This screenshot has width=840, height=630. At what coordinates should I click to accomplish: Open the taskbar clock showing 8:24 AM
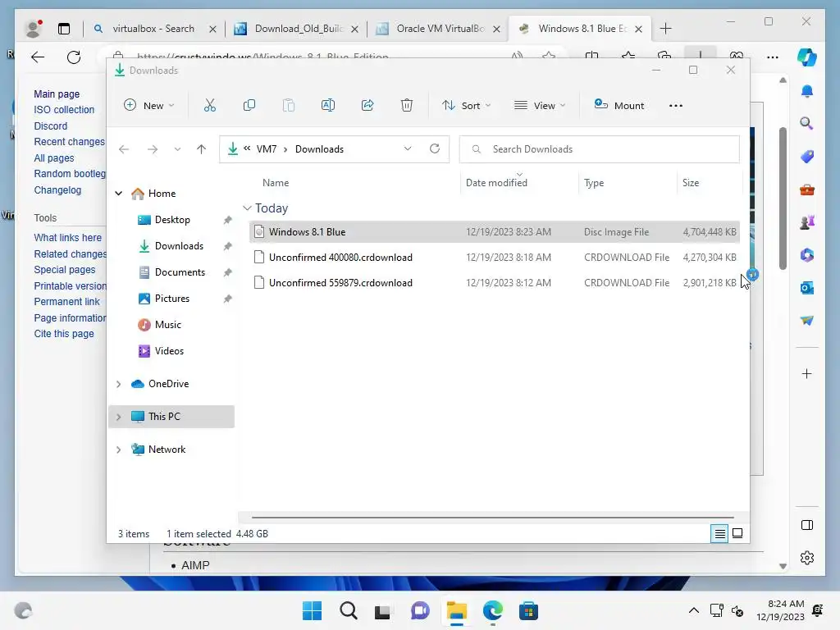click(781, 610)
